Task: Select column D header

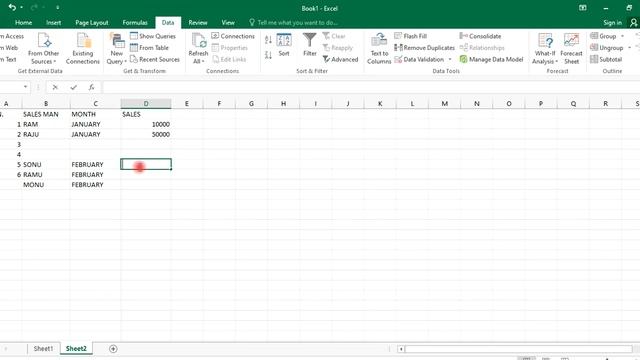Action: pos(146,104)
